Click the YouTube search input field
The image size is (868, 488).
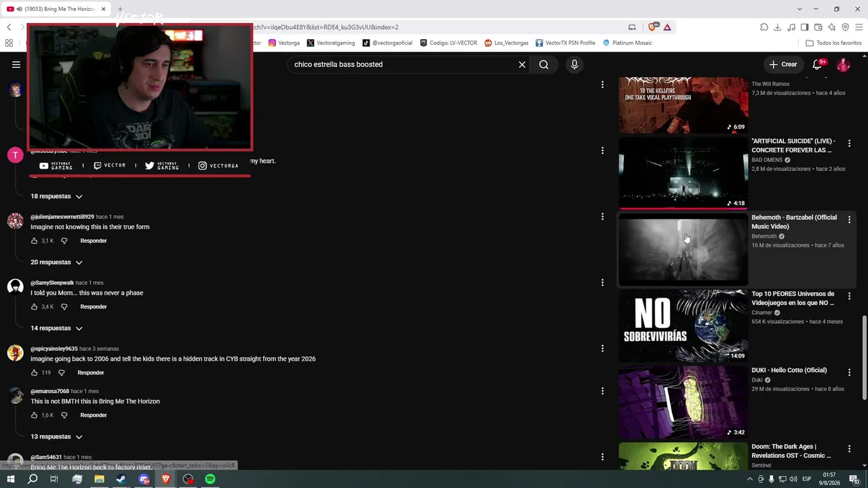(403, 64)
